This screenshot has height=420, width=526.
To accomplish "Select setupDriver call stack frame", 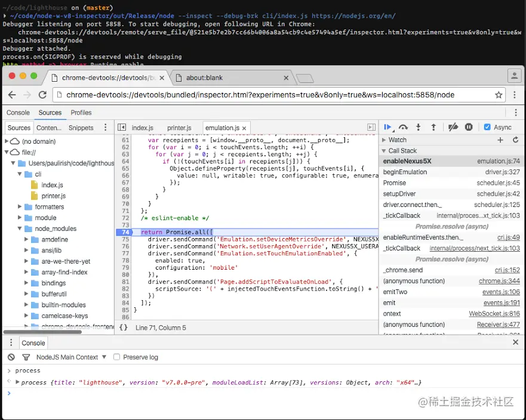I will point(451,194).
